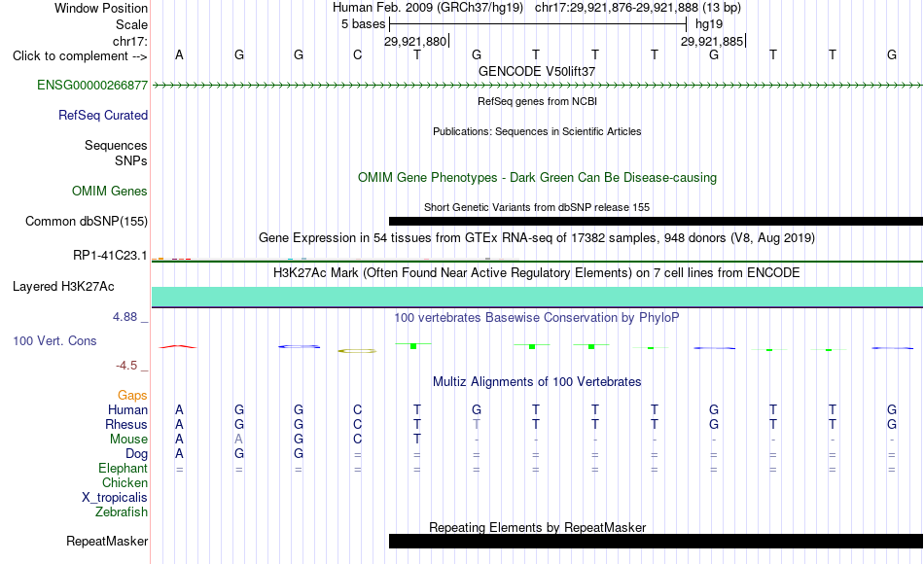
Task: Click the Scale label on left
Action: [131, 24]
